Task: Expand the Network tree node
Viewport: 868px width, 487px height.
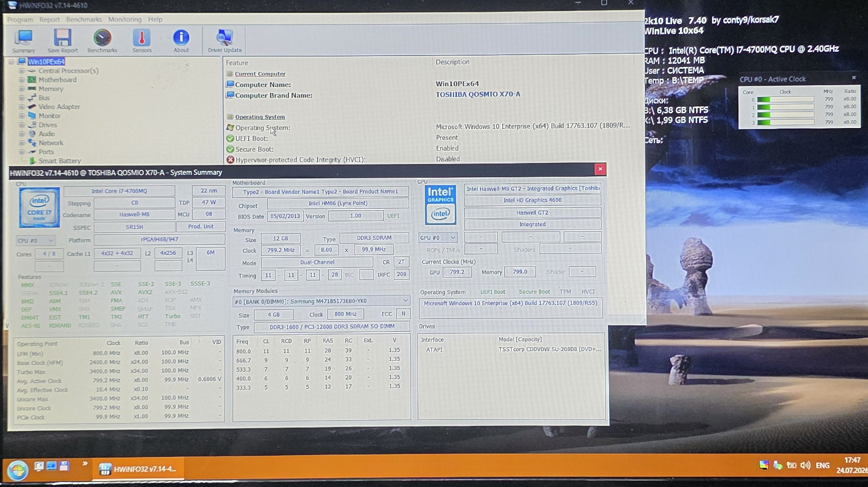Action: pos(22,143)
